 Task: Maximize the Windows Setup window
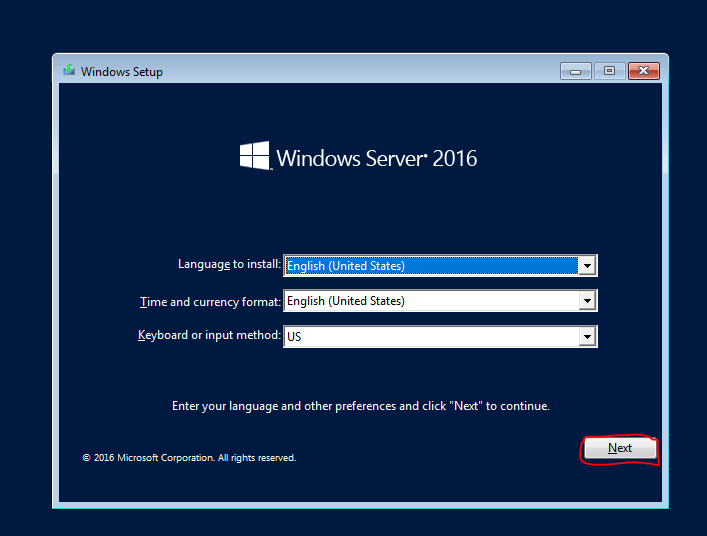[x=609, y=71]
